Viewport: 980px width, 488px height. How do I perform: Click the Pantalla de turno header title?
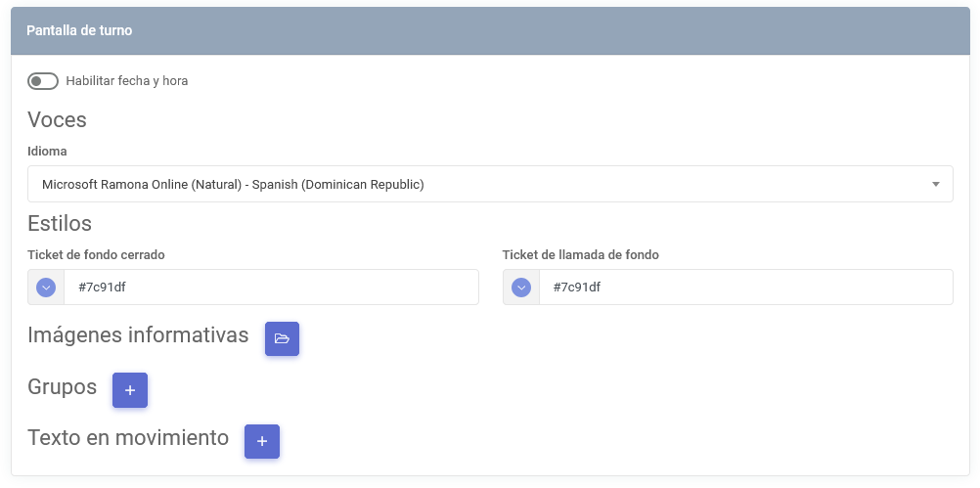click(x=79, y=30)
